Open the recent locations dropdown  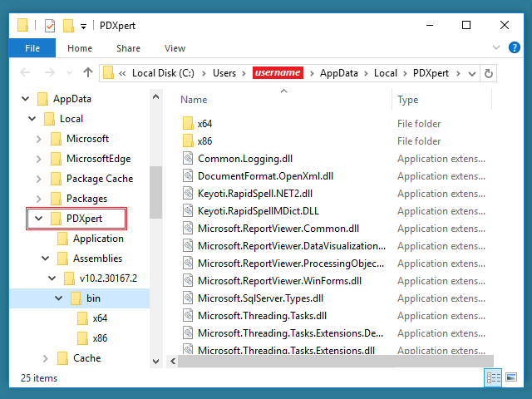[x=69, y=73]
